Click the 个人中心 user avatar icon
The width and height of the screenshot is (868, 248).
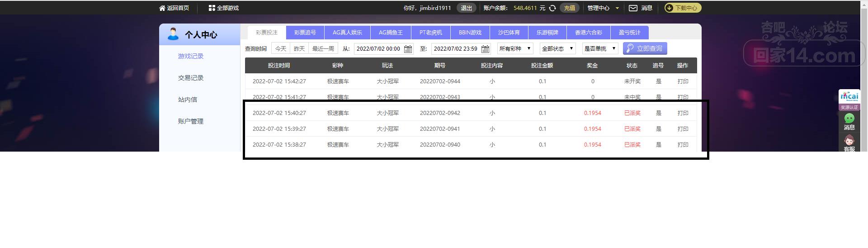pos(173,34)
